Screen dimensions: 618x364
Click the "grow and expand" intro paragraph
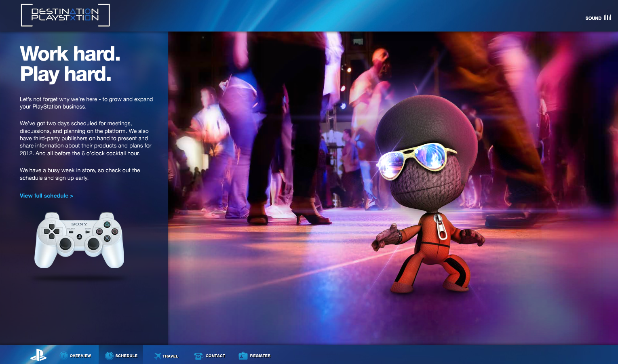point(86,103)
